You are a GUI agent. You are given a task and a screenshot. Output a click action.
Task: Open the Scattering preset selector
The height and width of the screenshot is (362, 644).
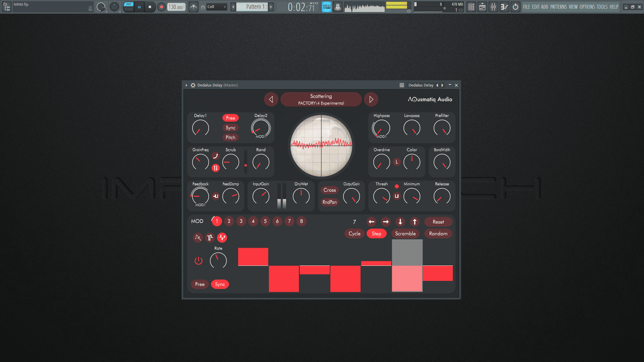tap(321, 100)
